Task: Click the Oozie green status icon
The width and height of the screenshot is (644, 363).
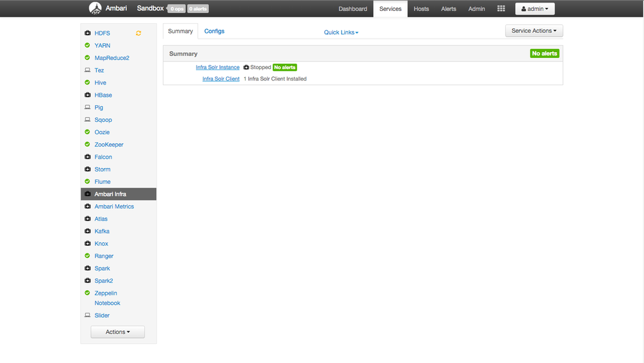Action: point(88,132)
